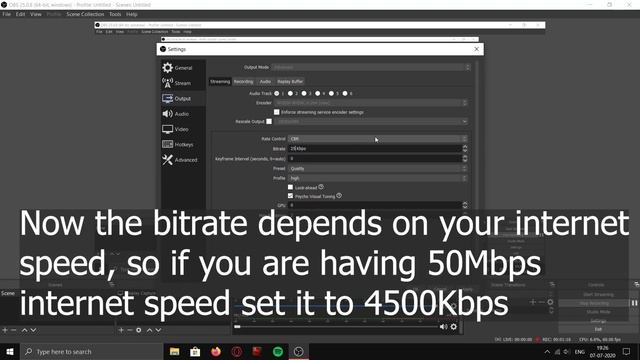This screenshot has width=640, height=360.
Task: Select audio track 5 radio button
Action: pos(331,93)
